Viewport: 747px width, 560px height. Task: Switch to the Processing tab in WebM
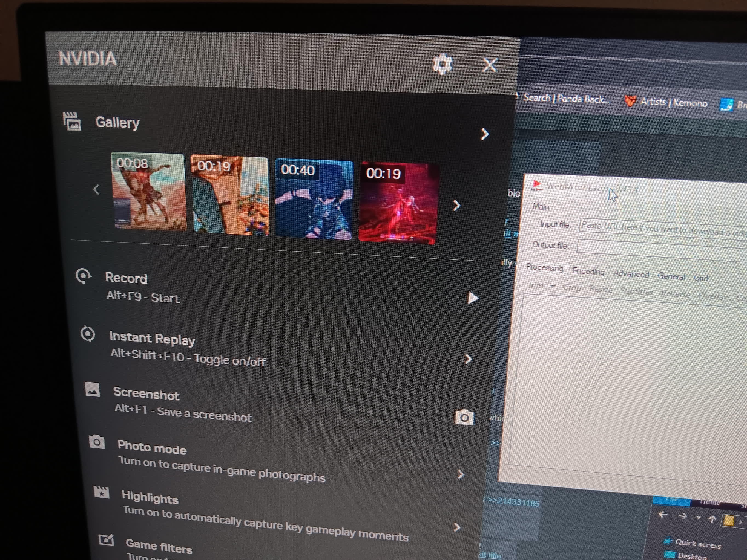(x=544, y=268)
